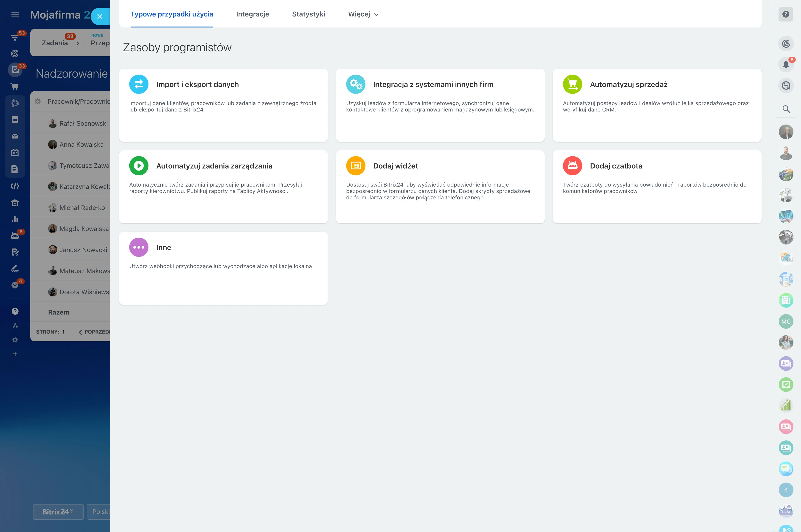This screenshot has height=532, width=801.
Task: Expand the Więcej dropdown menu
Action: pos(363,14)
